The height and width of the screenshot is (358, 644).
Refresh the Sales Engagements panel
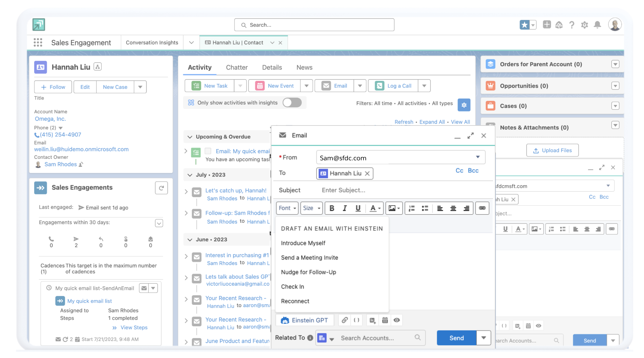click(x=161, y=188)
